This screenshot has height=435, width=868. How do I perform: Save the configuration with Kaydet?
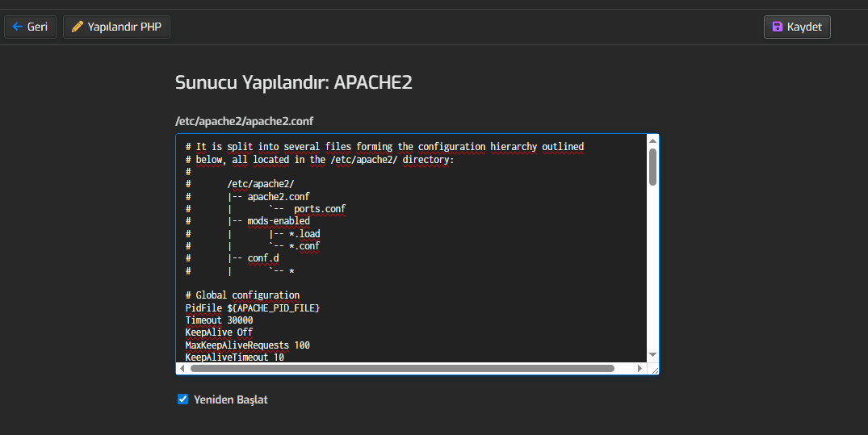click(x=797, y=27)
